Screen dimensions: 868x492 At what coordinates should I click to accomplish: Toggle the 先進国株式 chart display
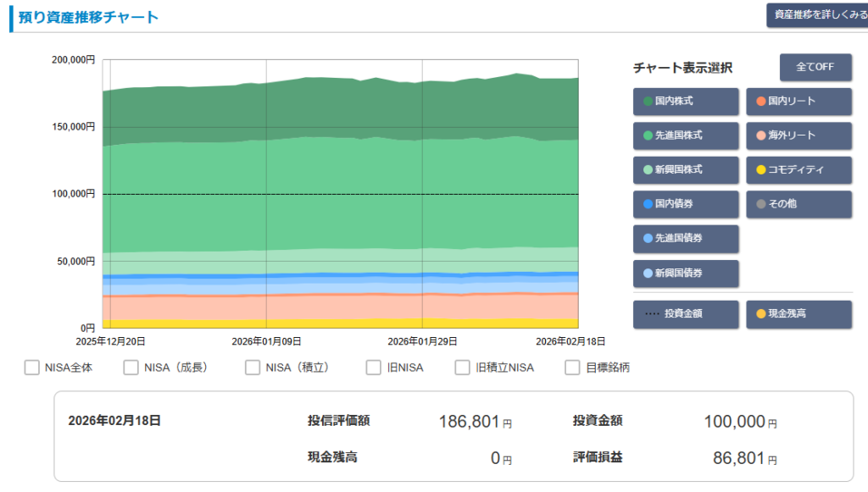tap(685, 135)
